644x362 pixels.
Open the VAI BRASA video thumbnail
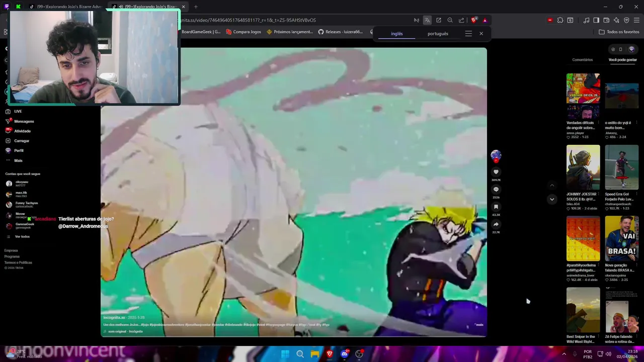point(622,238)
